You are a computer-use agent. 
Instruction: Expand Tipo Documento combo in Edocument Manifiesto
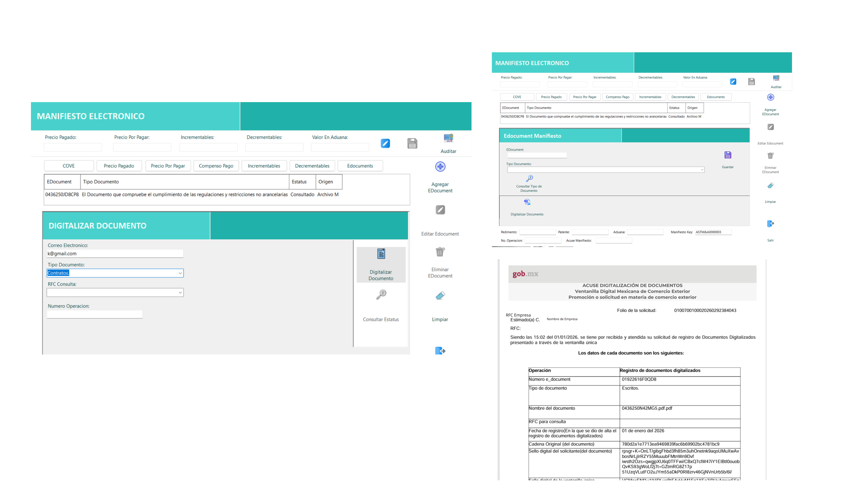pos(702,170)
